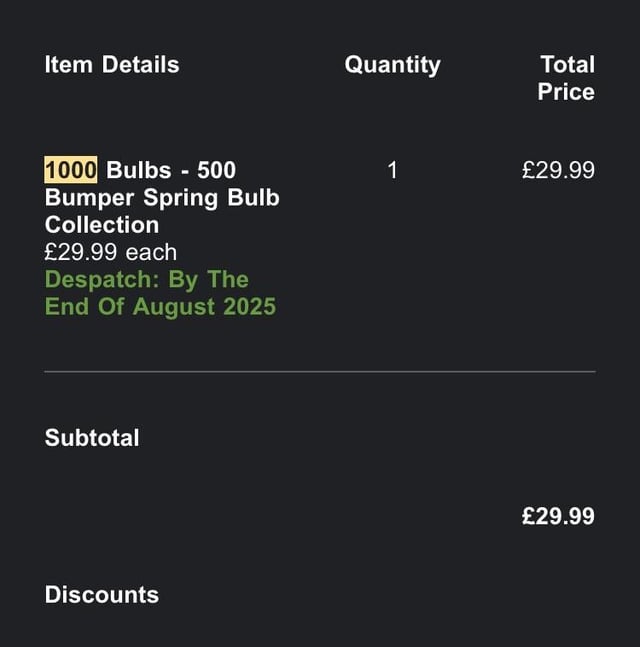The height and width of the screenshot is (647, 640).
Task: Select the bold subtotal amount £29.99
Action: (x=558, y=516)
